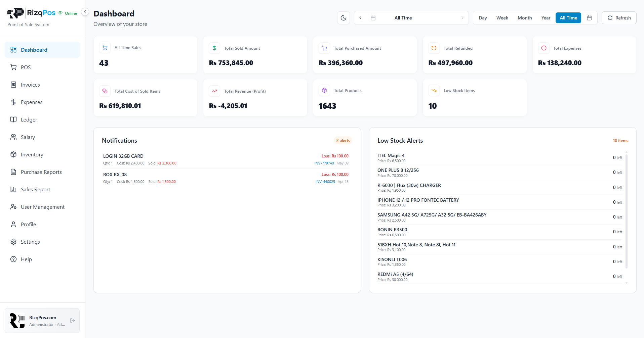Click the Purchase Reports document icon
Image resolution: width=644 pixels, height=338 pixels.
[13, 172]
